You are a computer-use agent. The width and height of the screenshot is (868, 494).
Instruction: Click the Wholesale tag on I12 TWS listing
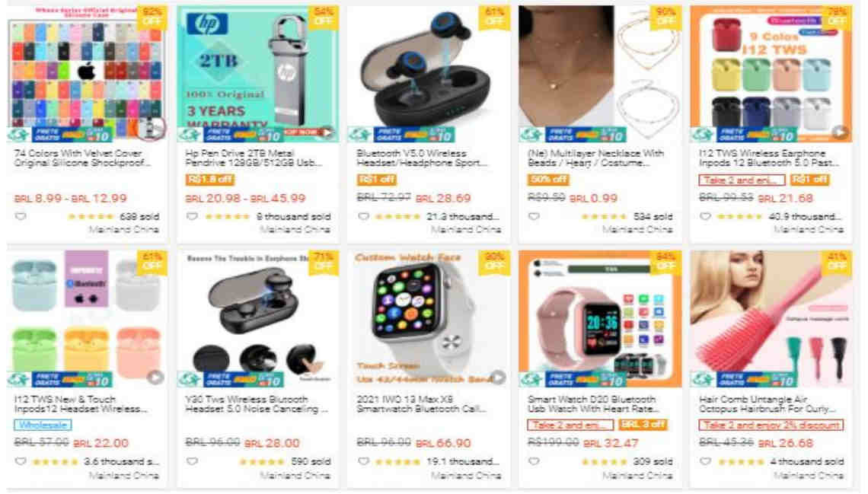43,425
